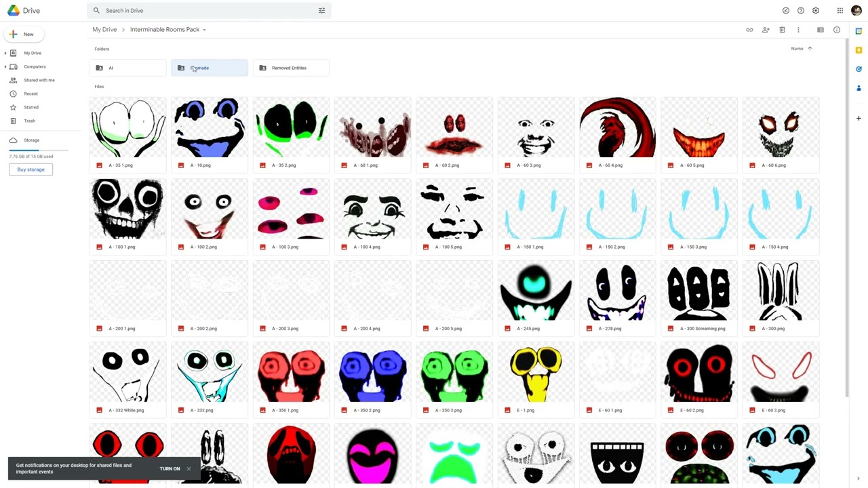Open the search options filter icon
868x488 pixels.
point(321,11)
